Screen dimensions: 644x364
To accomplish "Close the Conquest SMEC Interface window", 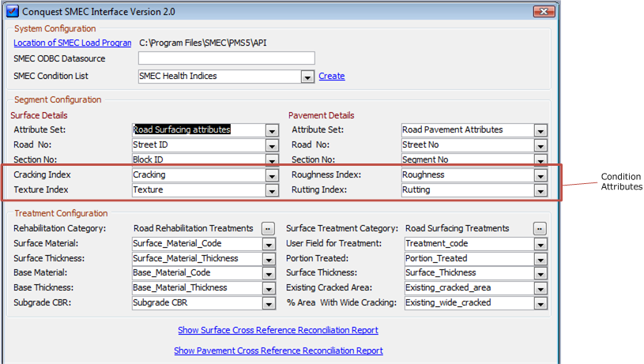I will click(544, 12).
